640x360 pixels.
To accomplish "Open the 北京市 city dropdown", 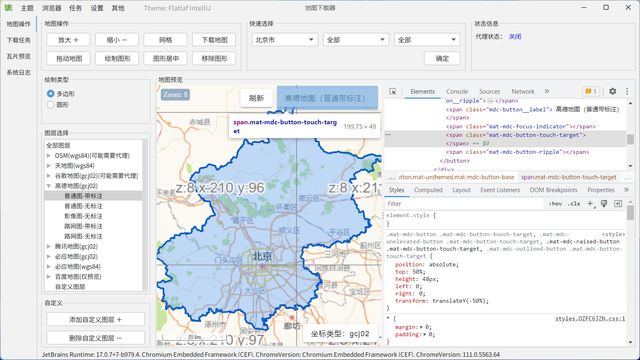I will [x=284, y=40].
